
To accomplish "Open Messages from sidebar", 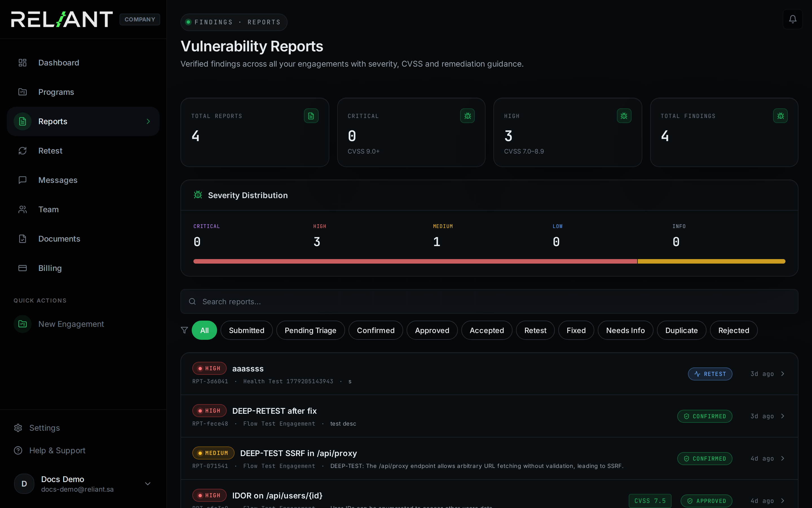I will click(x=83, y=180).
